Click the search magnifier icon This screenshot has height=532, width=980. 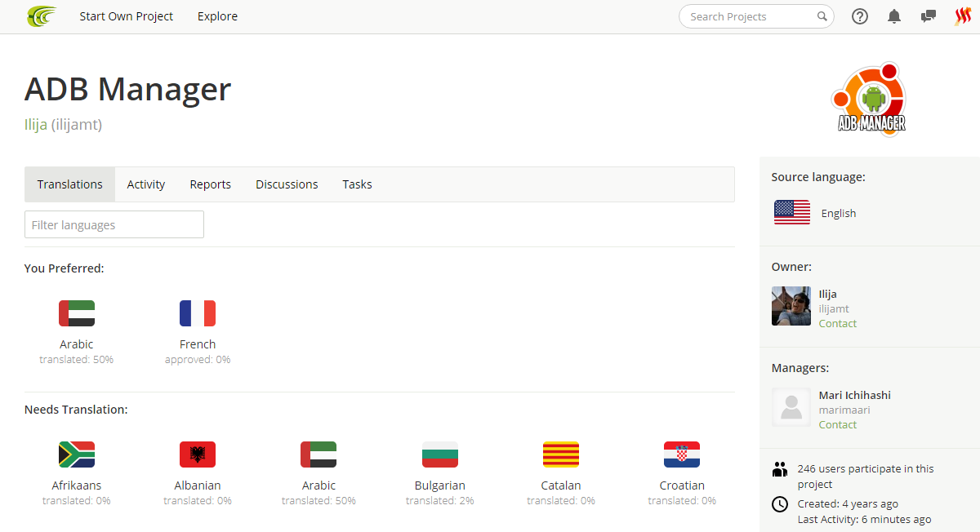coord(822,16)
